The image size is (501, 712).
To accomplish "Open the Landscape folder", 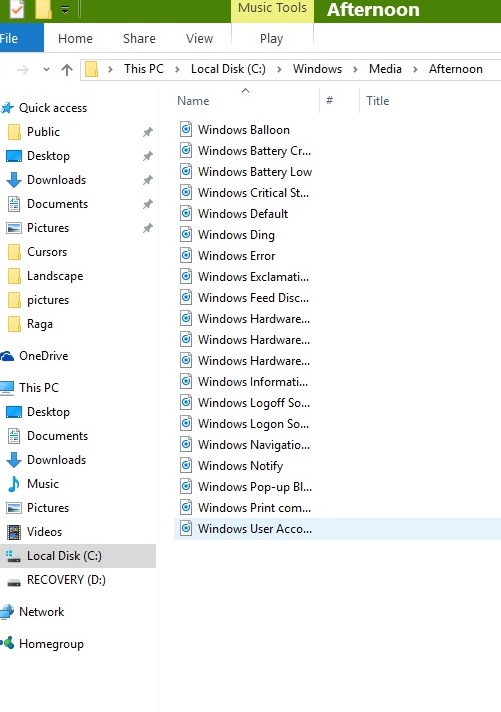I will pyautogui.click(x=55, y=276).
